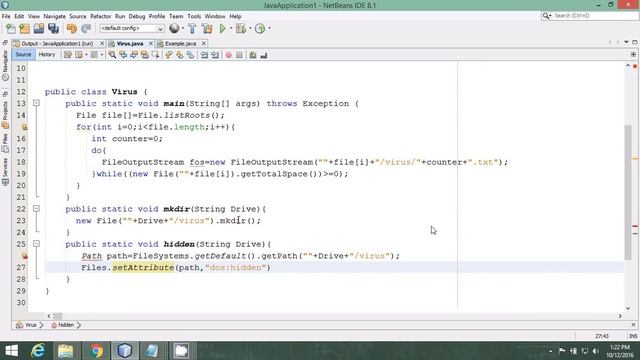This screenshot has width=640, height=360.
Task: Toggle Source view button
Action: tap(23, 54)
